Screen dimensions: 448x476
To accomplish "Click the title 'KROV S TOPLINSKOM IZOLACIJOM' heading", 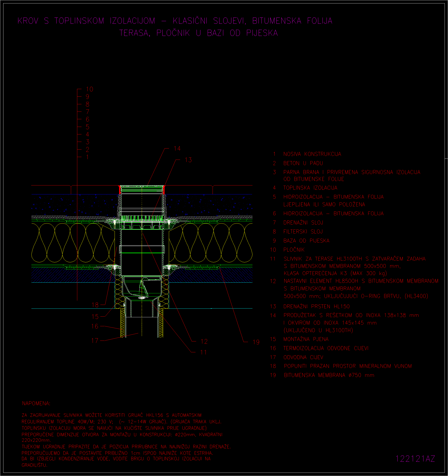I will [x=86, y=21].
